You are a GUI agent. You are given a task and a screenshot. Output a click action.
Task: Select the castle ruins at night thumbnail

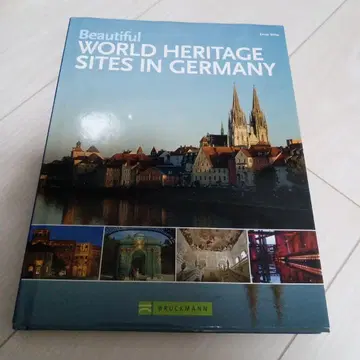(x=63, y=252)
